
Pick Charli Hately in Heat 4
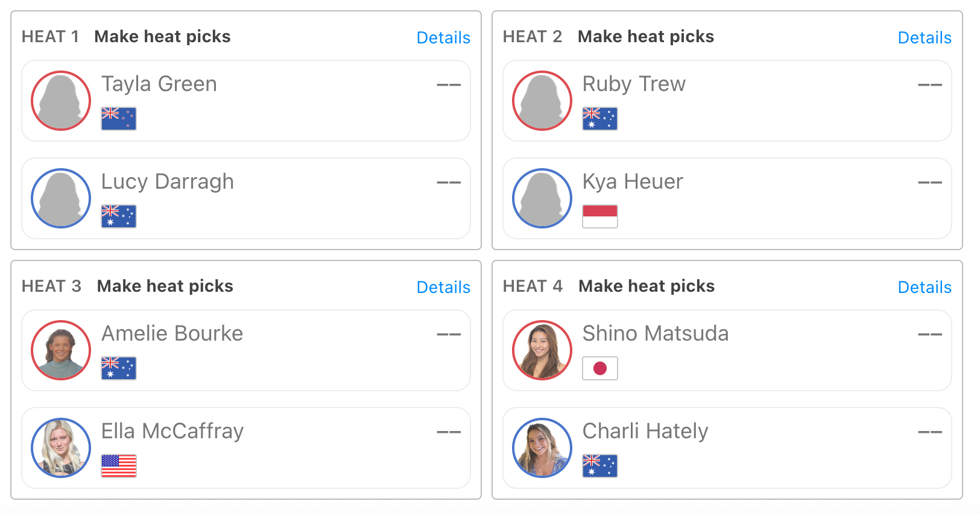(645, 431)
